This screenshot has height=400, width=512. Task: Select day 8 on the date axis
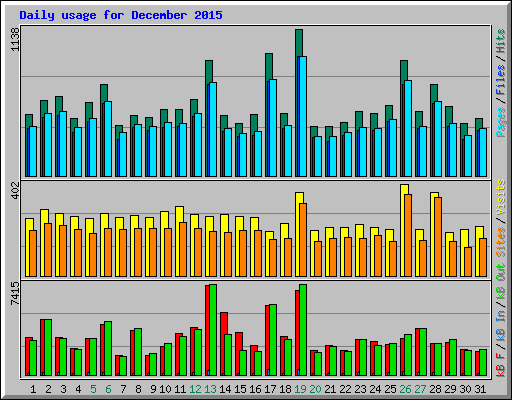pyautogui.click(x=138, y=389)
